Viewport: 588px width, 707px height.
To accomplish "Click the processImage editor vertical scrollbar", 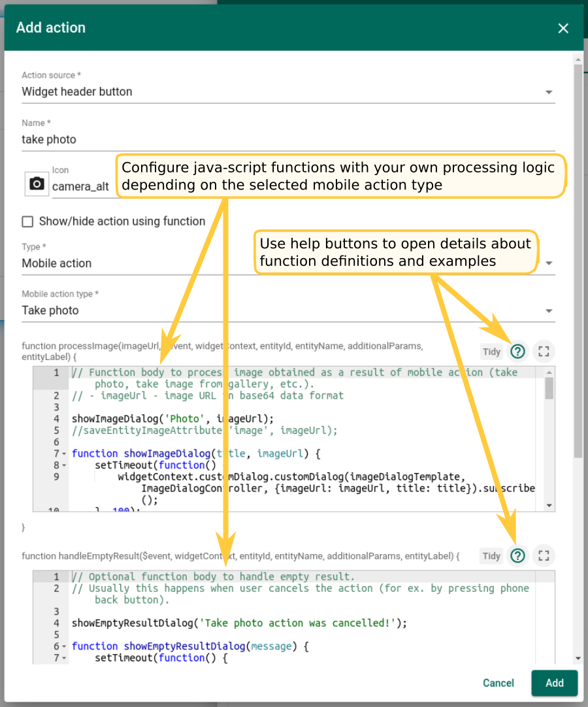I will click(549, 389).
